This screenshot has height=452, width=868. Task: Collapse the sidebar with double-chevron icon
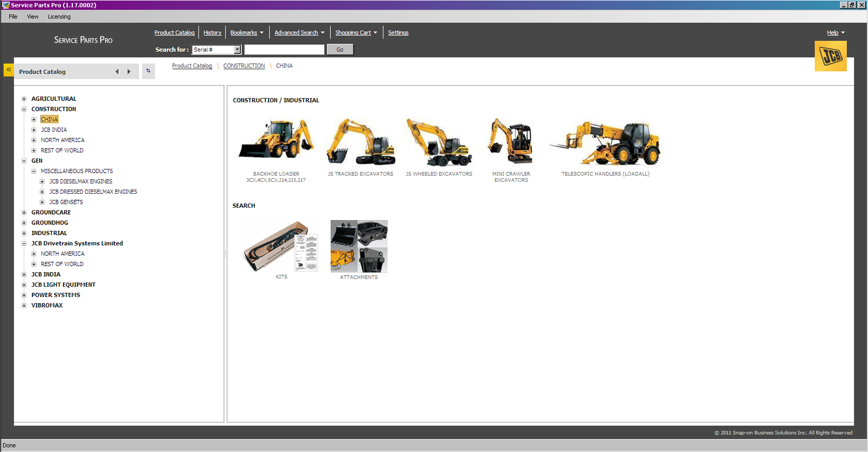click(x=8, y=70)
